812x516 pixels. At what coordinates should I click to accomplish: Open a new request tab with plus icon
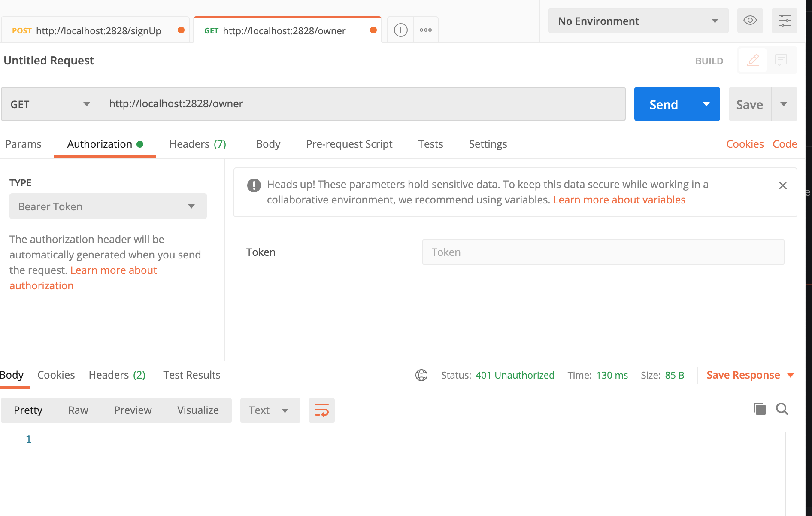point(400,30)
